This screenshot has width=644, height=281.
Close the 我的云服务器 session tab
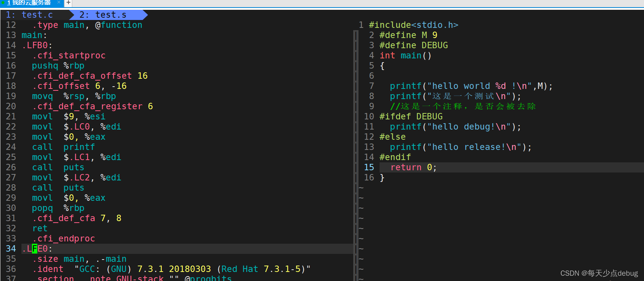click(x=59, y=2)
